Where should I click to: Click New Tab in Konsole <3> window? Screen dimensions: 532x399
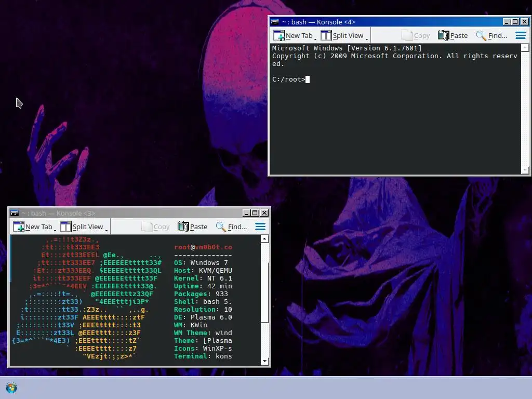coord(32,227)
